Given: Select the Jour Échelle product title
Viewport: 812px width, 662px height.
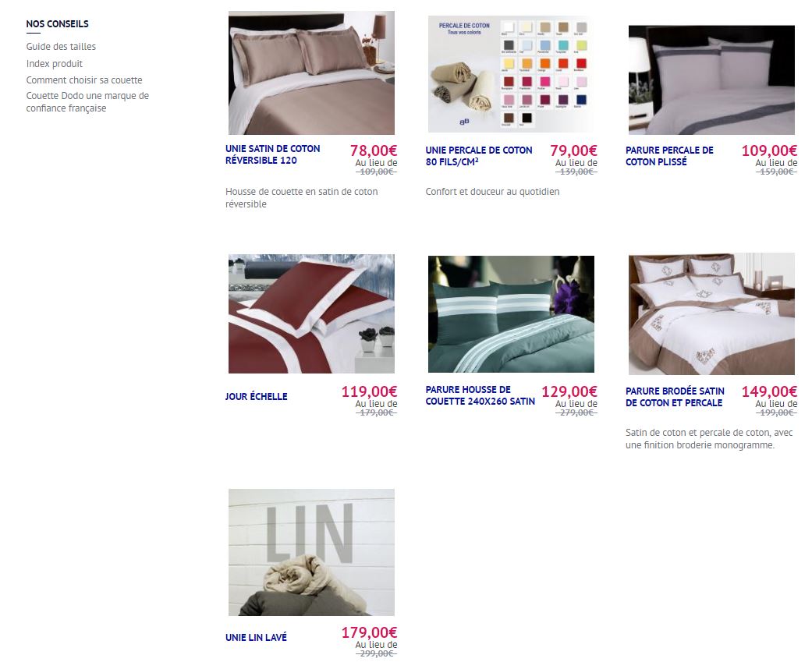Looking at the screenshot, I should (x=257, y=396).
